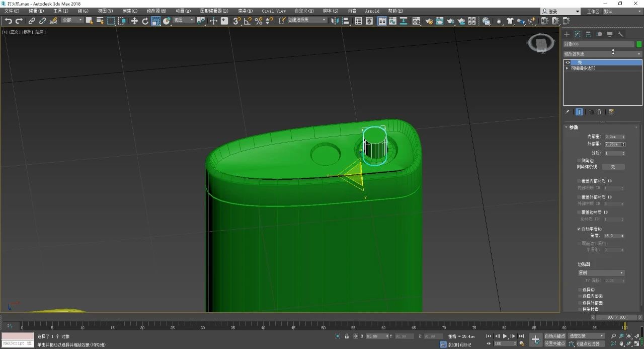This screenshot has width=644, height=349.
Task: Open the Utilities wrench panel tab
Action: 620,34
